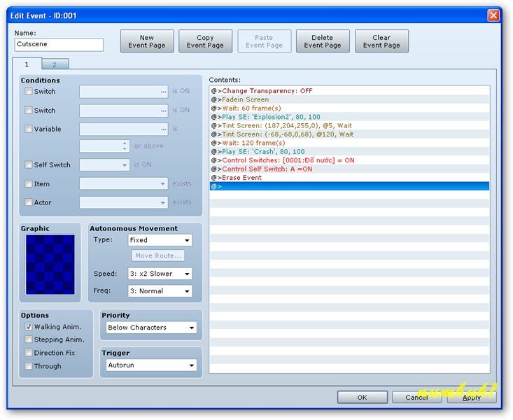Viewport: 513px width, 420px height.
Task: Click the Delete Event Page button
Action: tap(323, 41)
